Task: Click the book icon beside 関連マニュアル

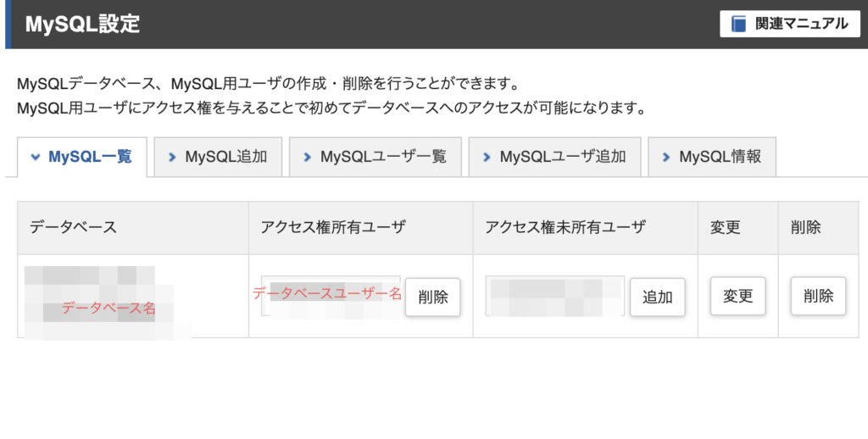Action: [739, 24]
